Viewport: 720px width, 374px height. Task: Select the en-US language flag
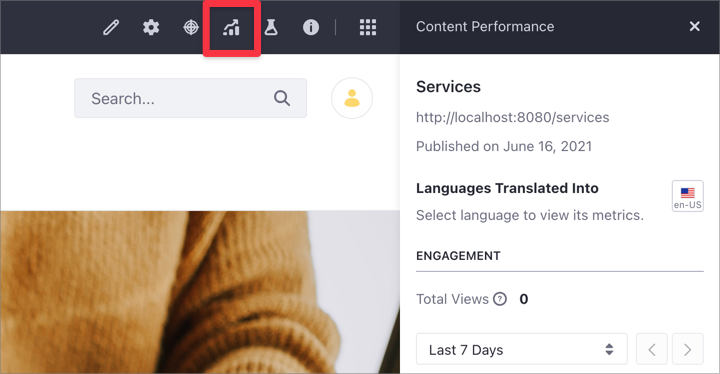687,196
